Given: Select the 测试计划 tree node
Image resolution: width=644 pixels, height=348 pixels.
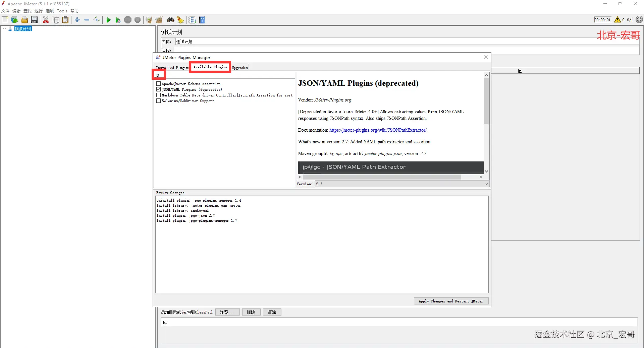Looking at the screenshot, I should (23, 29).
